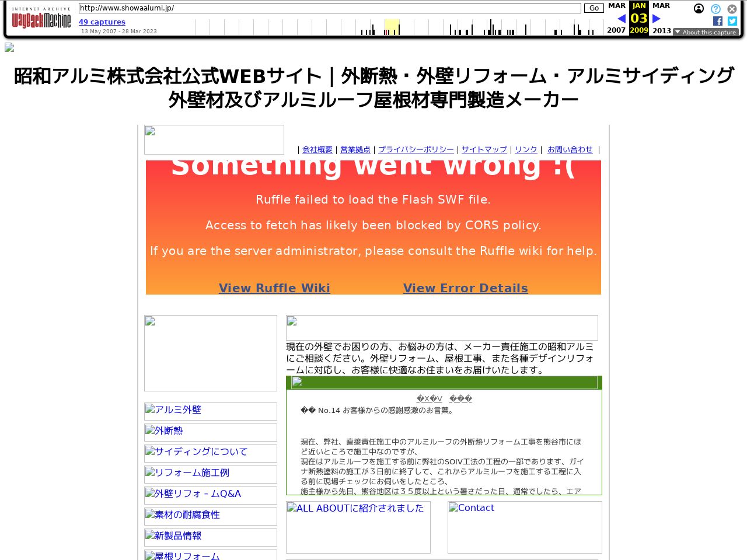This screenshot has width=747, height=560.
Task: Open the 49 captures link
Action: tap(102, 22)
